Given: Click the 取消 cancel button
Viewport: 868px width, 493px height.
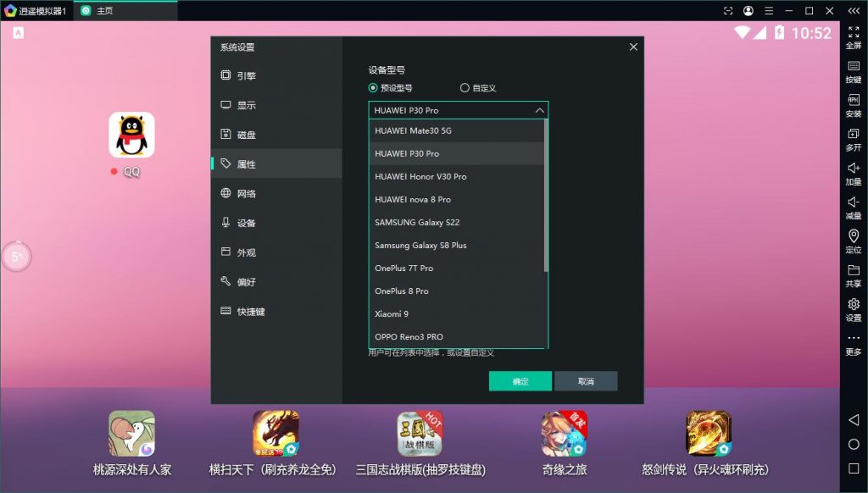Looking at the screenshot, I should point(586,381).
